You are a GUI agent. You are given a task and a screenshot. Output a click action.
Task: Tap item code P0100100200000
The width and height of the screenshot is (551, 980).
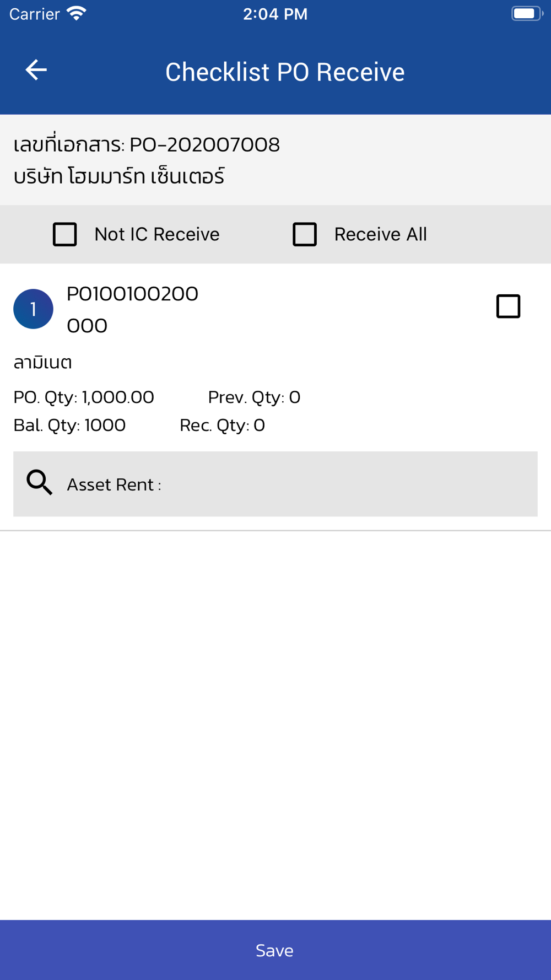click(x=132, y=309)
